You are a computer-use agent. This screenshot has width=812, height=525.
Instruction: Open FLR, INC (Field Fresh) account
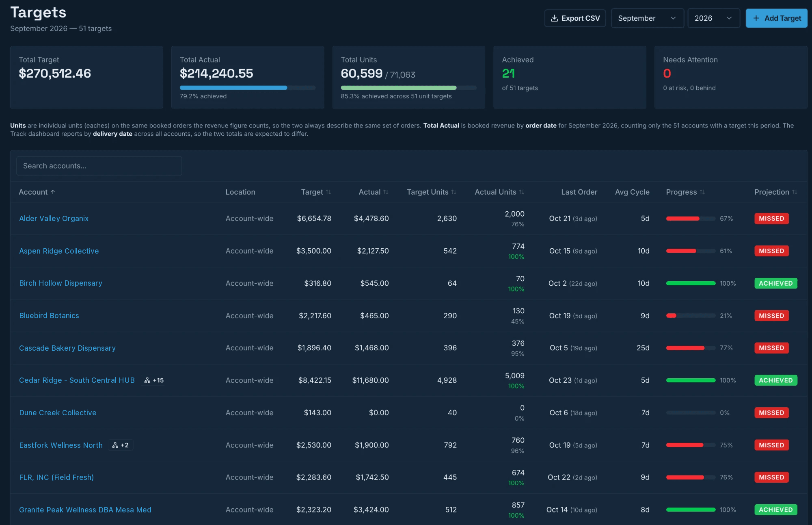(x=56, y=477)
